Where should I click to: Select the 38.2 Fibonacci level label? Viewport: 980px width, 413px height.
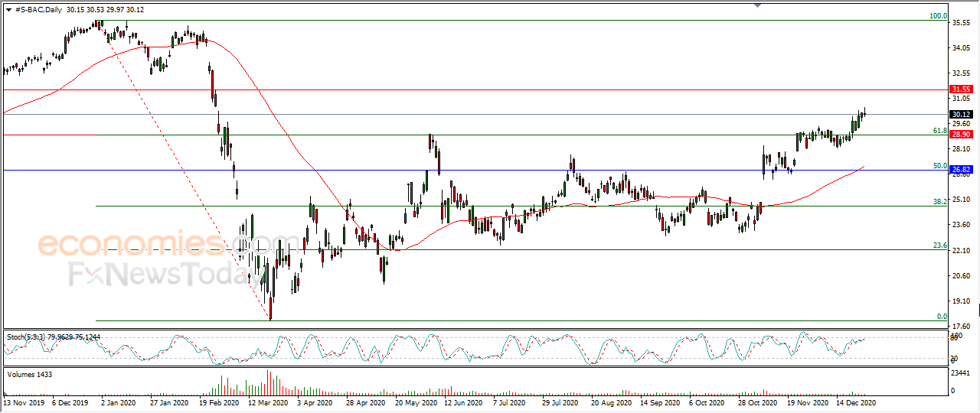click(x=940, y=202)
